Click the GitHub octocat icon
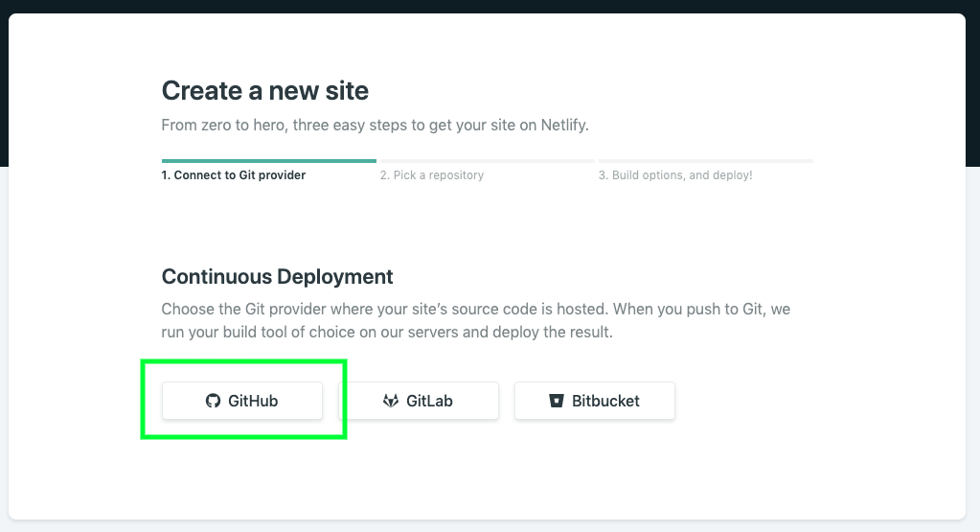This screenshot has width=980, height=532. [213, 401]
